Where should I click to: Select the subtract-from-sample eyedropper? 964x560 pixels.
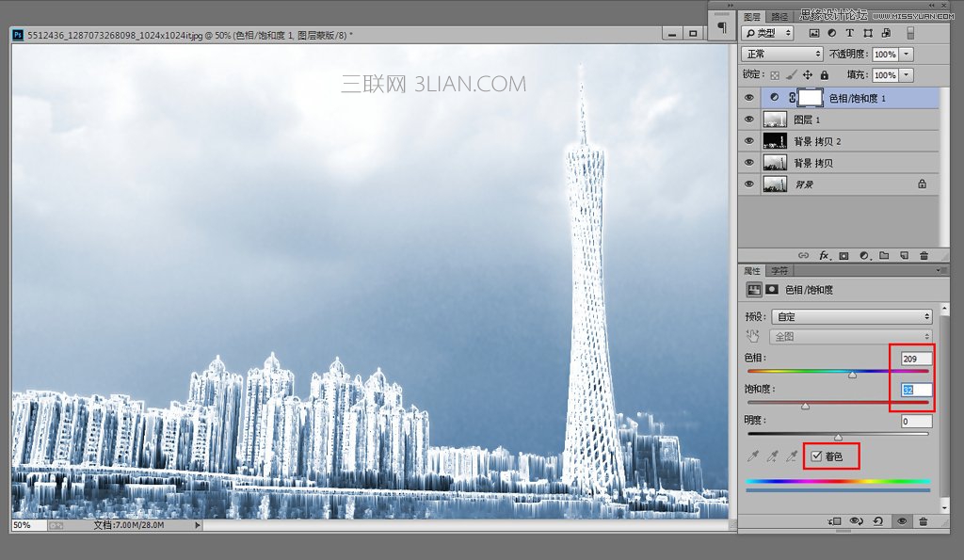(792, 456)
